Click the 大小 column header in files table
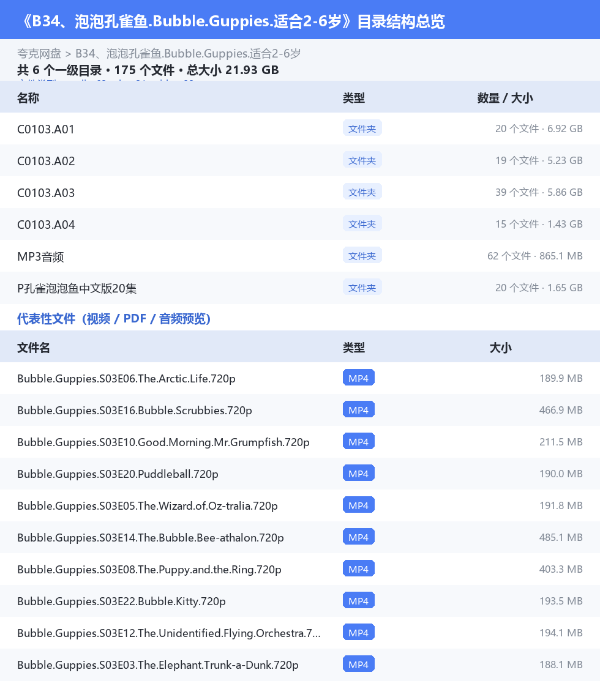This screenshot has height=700, width=600. 500,348
